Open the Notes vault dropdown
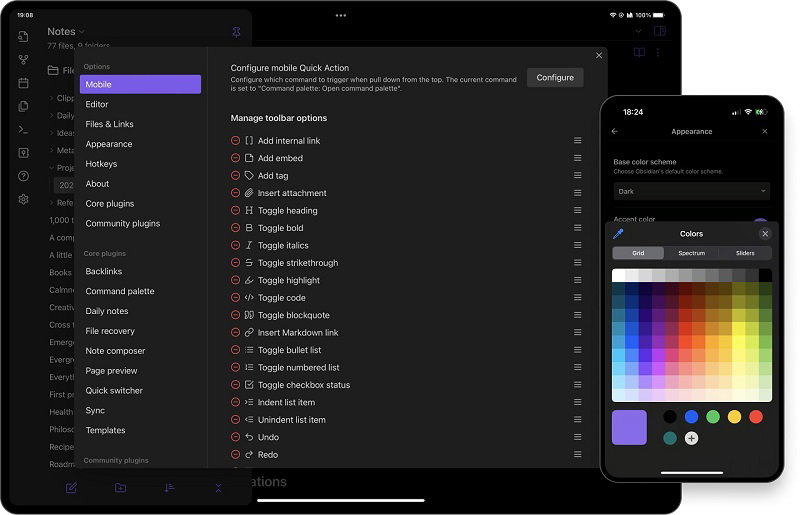Viewport: 800px width, 515px height. [x=66, y=32]
